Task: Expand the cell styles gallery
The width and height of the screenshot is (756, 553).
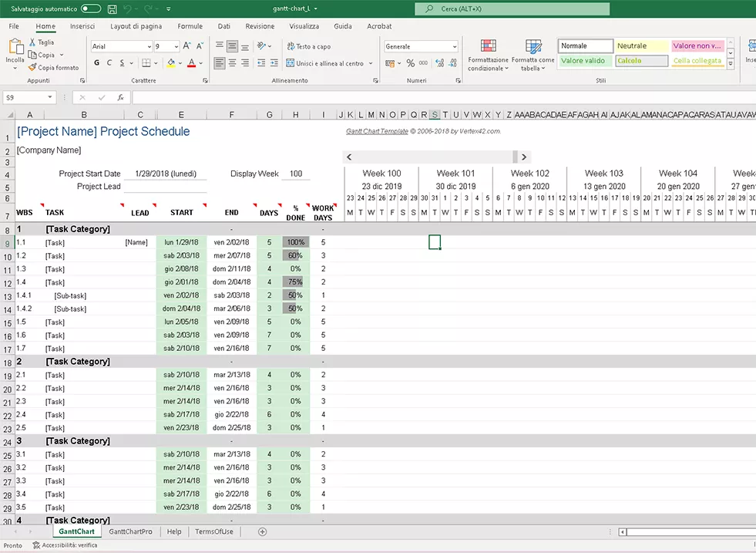Action: 731,64
